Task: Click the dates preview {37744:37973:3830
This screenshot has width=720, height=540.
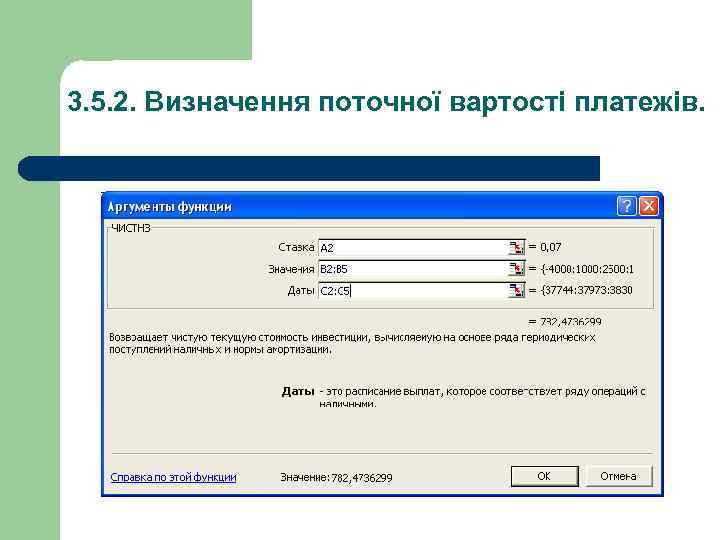Action: (x=586, y=290)
